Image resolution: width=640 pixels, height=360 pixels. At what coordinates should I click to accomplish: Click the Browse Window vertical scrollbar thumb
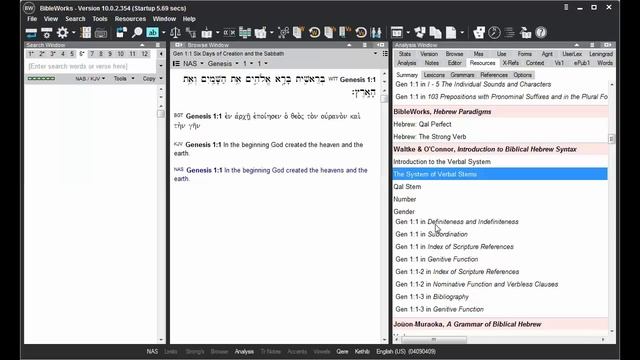pos(384,98)
